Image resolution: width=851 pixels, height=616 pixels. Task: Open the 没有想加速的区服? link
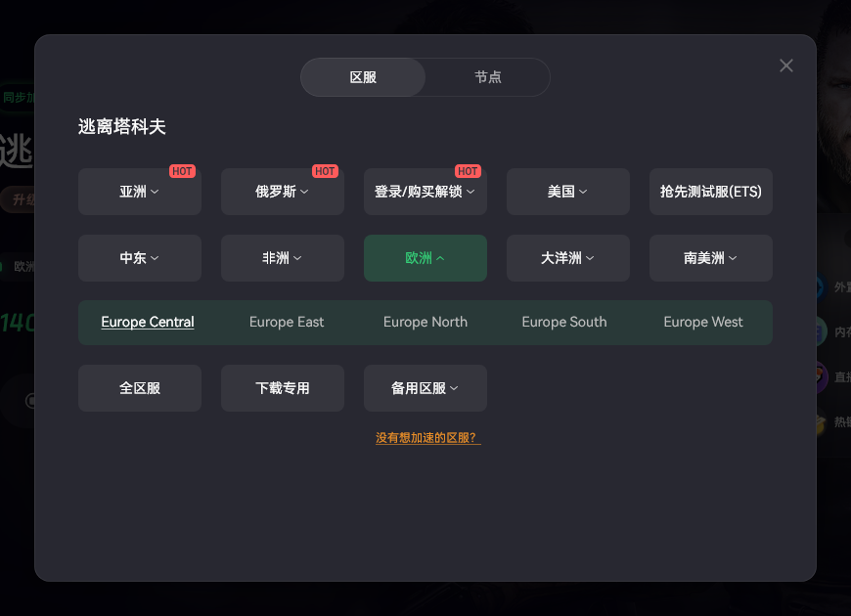click(x=428, y=438)
